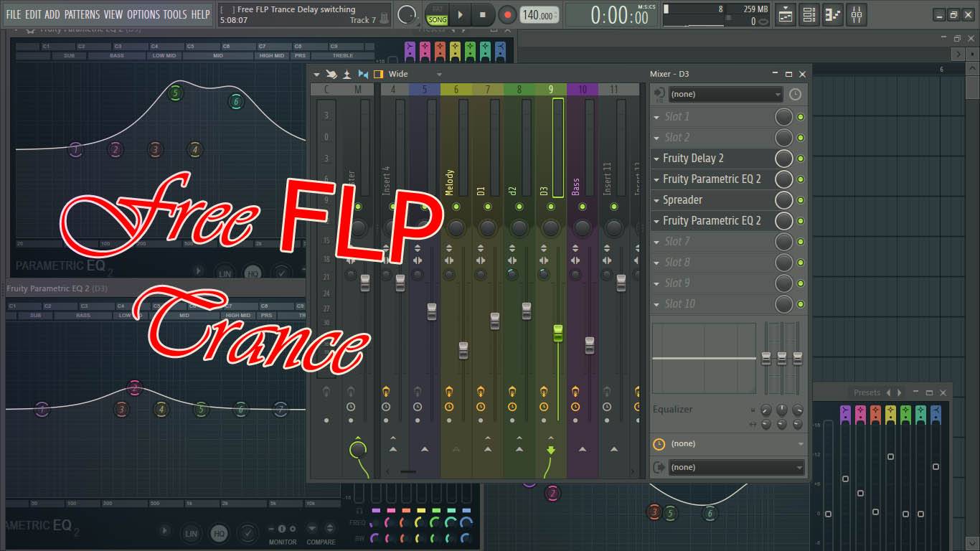Expand the Slot 1 menu arrow
The width and height of the screenshot is (980, 551).
point(656,117)
